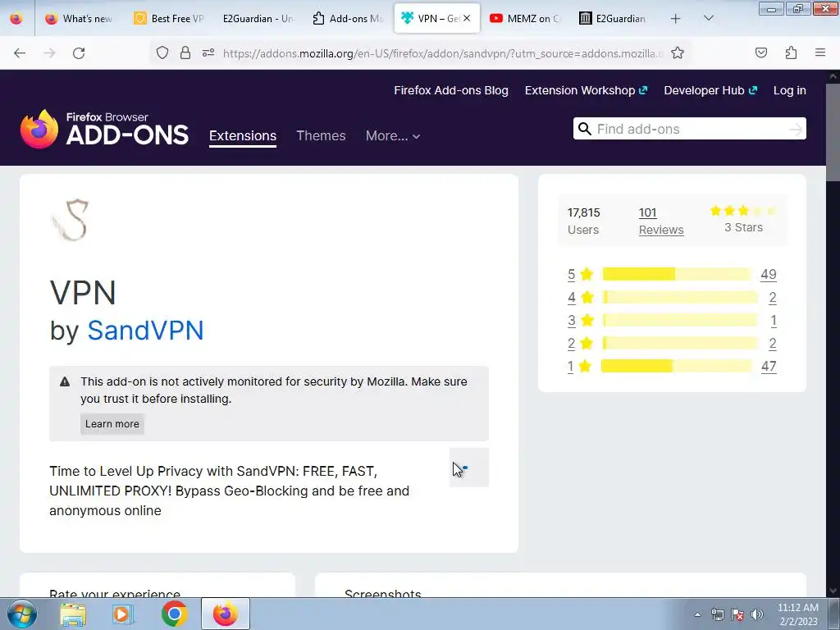Filter reviews by 3 star link

click(x=580, y=321)
